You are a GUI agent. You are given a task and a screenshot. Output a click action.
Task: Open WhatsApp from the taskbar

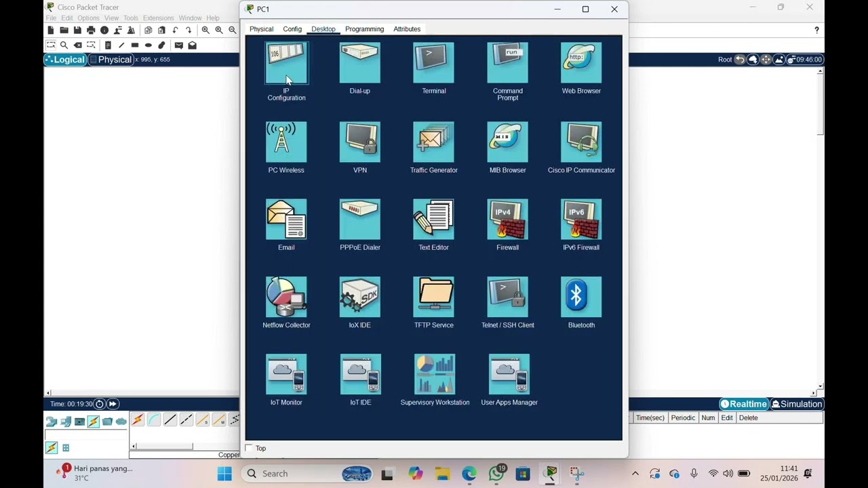(496, 474)
